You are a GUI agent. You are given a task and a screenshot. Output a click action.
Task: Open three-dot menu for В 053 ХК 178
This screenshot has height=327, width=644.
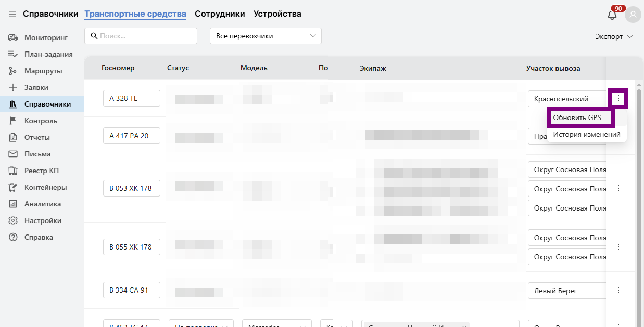618,188
